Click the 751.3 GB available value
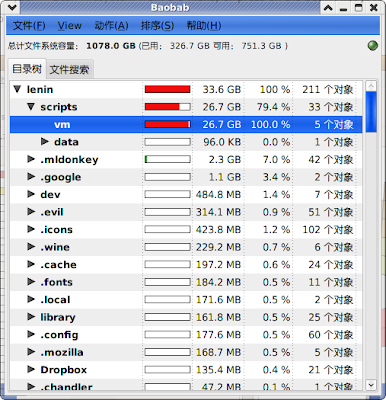Screen dimensions: 386x400 coord(261,46)
